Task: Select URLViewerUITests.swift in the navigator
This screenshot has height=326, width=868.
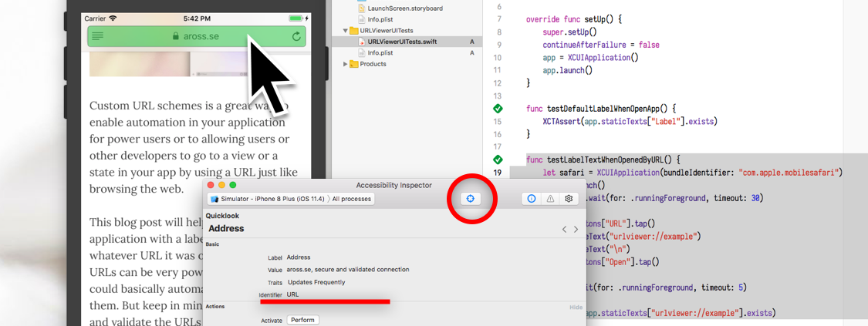Action: click(401, 42)
